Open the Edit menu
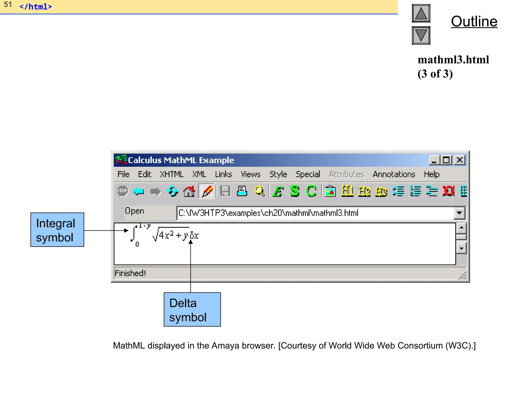 coord(144,174)
